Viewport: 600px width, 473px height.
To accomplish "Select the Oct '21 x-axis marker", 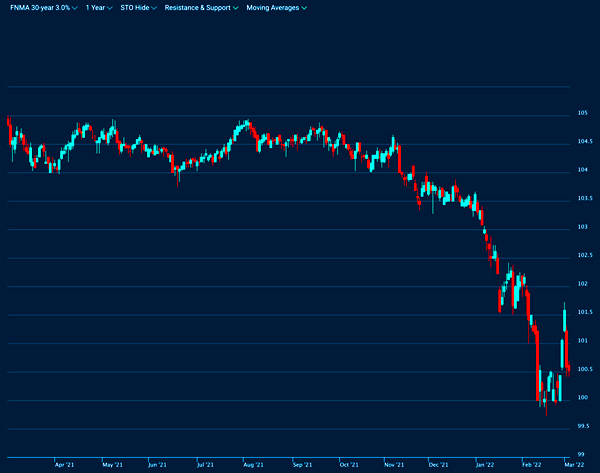I will click(x=348, y=465).
